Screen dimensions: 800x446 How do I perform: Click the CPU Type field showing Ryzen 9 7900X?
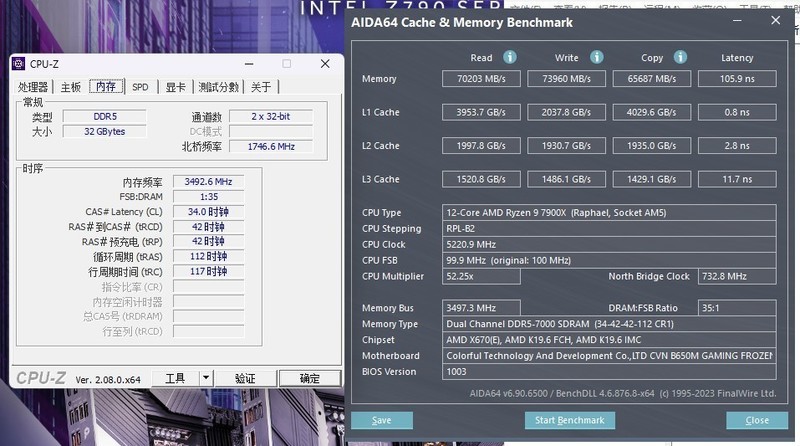pos(609,212)
